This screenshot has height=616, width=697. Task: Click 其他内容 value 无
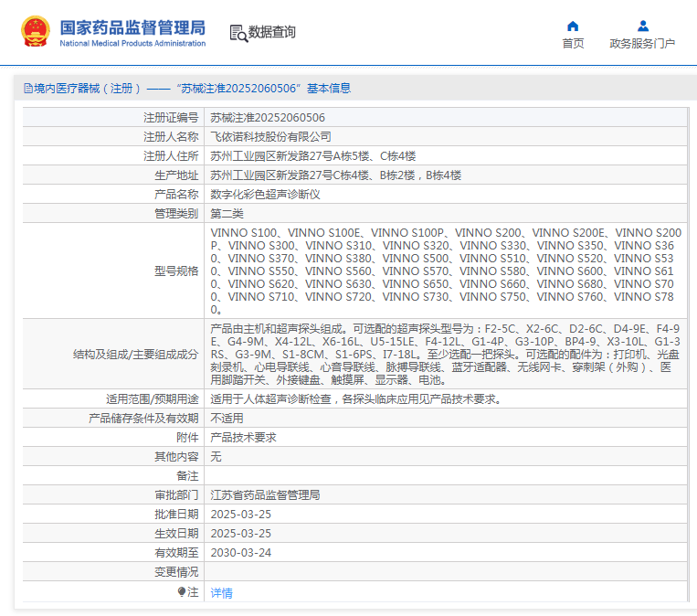216,457
